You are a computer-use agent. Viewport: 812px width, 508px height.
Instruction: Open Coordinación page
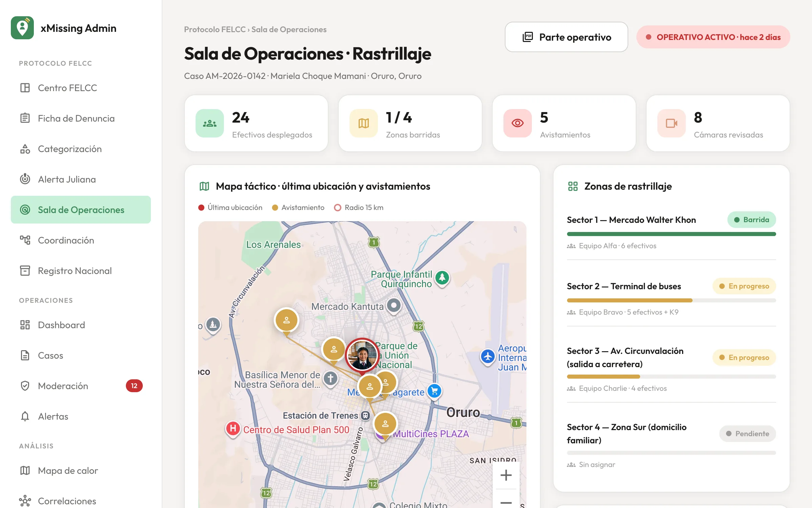pos(81,240)
